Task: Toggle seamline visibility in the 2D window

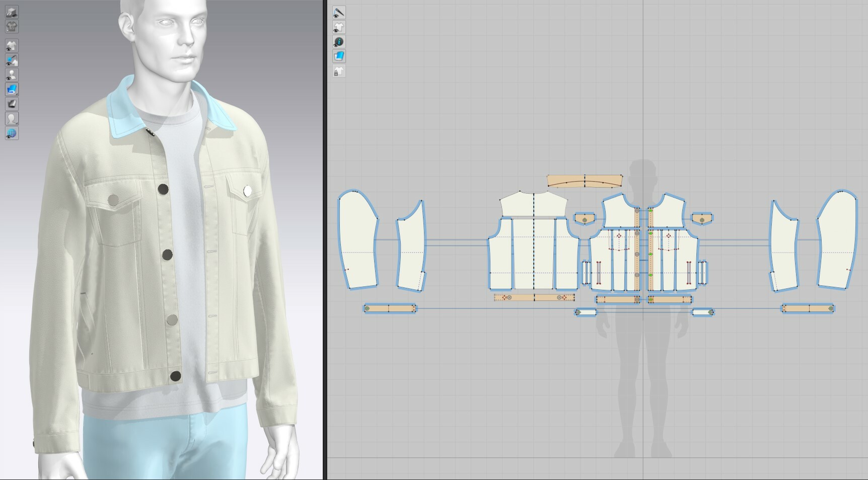Action: 338,12
